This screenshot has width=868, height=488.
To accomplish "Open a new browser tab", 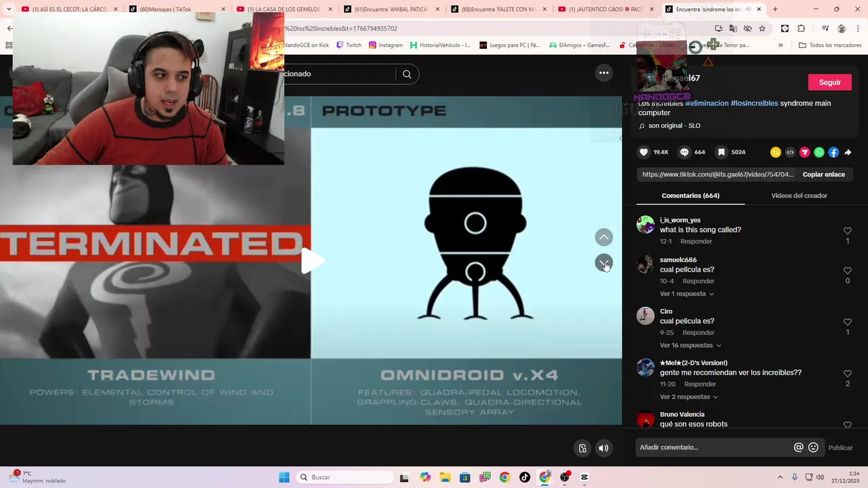I will 775,9.
